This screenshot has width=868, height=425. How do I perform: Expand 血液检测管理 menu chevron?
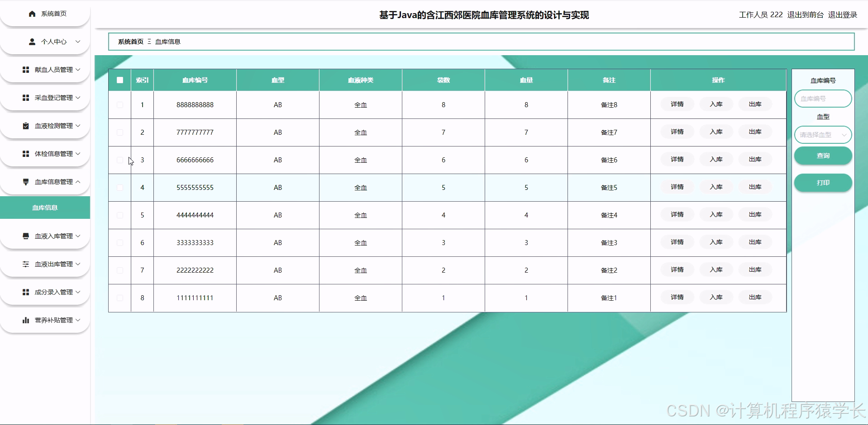point(78,126)
